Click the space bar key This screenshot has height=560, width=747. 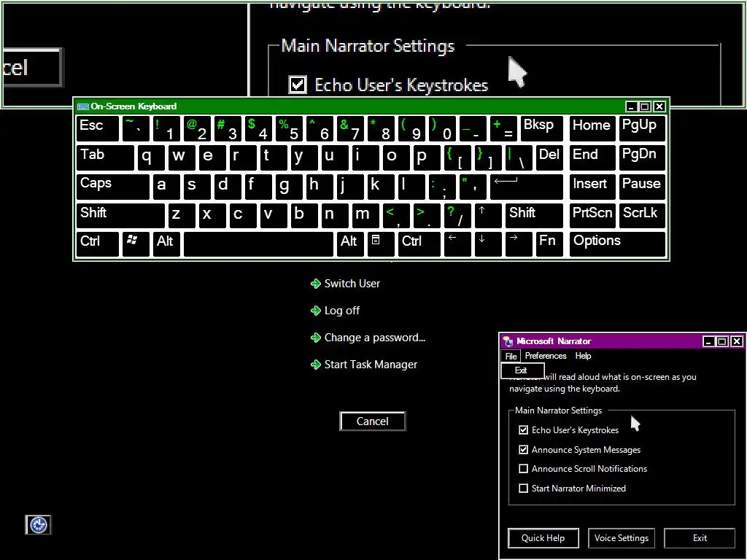(258, 244)
